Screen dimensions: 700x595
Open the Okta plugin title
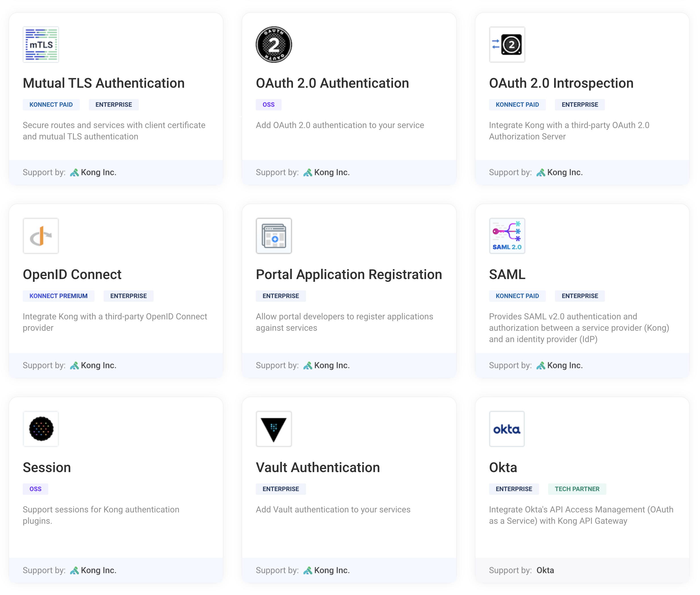coord(503,468)
